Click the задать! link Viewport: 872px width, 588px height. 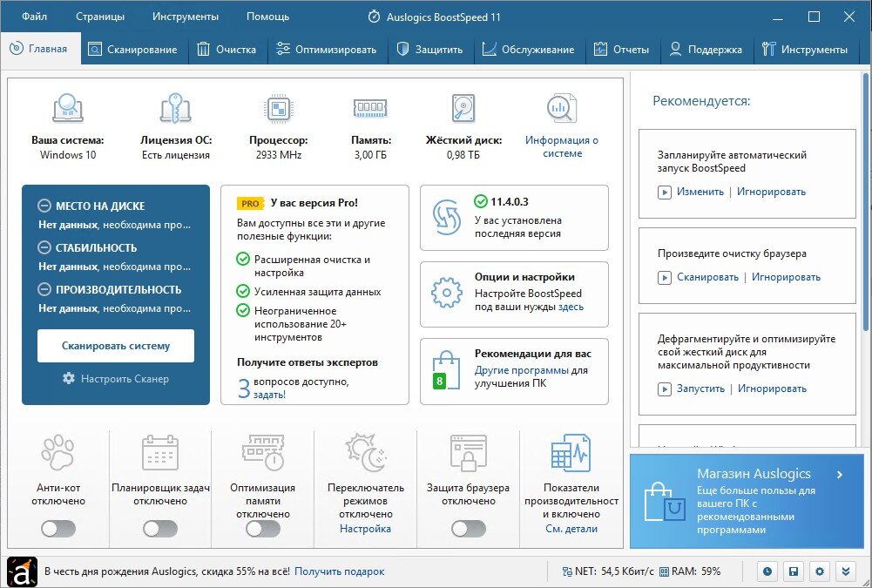[x=269, y=395]
